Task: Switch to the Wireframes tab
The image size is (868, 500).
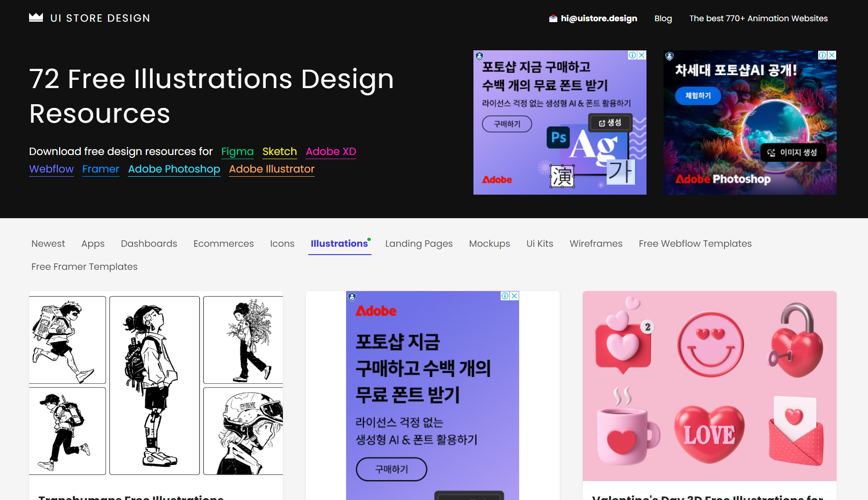Action: 596,244
